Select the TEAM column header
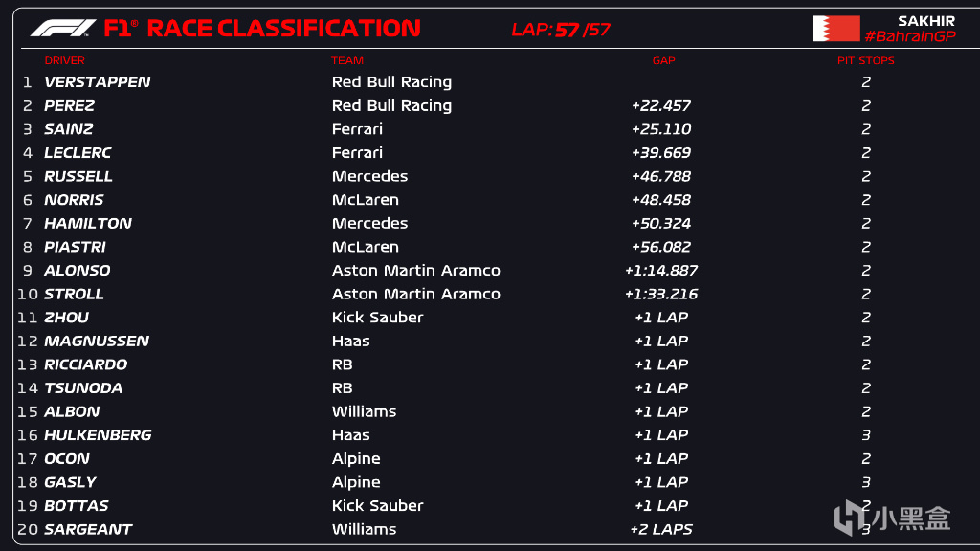Screen dimensions: 980x551 (x=347, y=60)
